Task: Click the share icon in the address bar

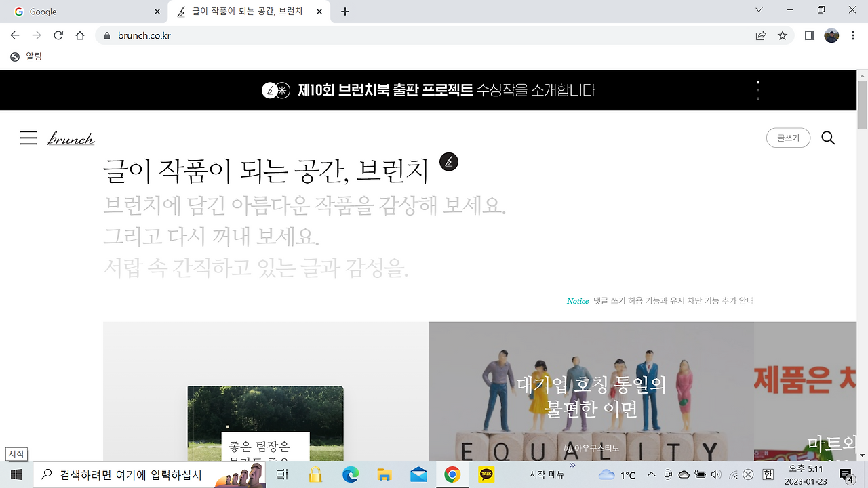Action: (757, 35)
